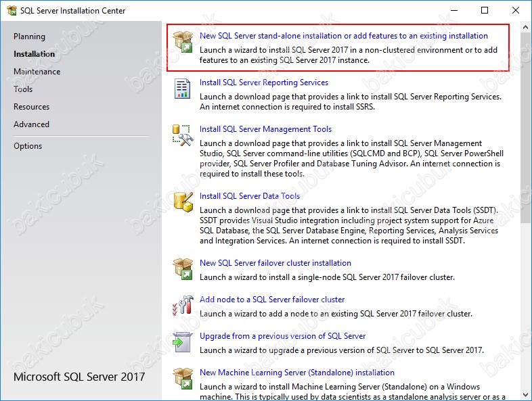Open Add node to a SQL Server failover cluster
This screenshot has width=532, height=401.
[x=272, y=300]
